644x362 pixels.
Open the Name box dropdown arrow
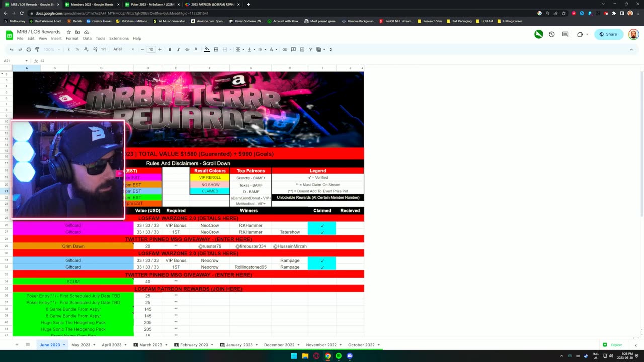tap(26, 61)
